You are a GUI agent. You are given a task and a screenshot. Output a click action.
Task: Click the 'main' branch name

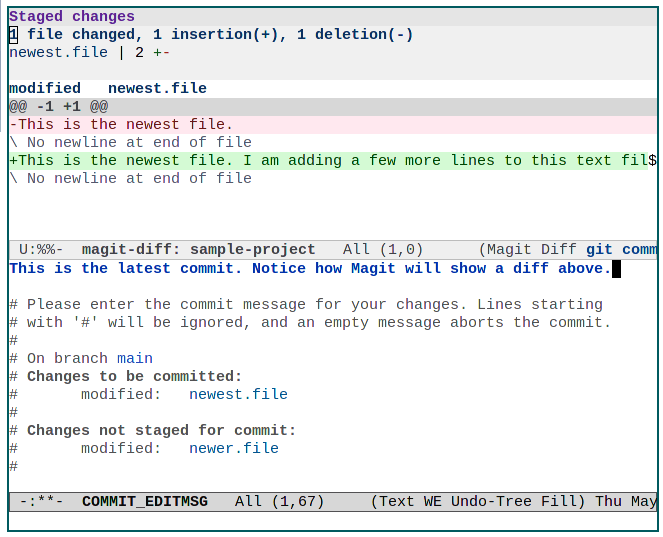[x=135, y=359]
